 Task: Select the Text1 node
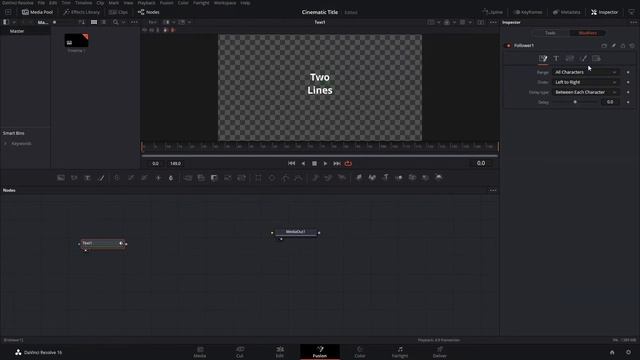coord(102,244)
